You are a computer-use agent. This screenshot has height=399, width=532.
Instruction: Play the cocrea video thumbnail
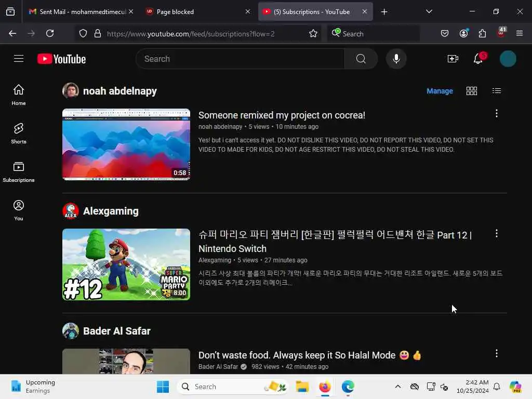[126, 144]
